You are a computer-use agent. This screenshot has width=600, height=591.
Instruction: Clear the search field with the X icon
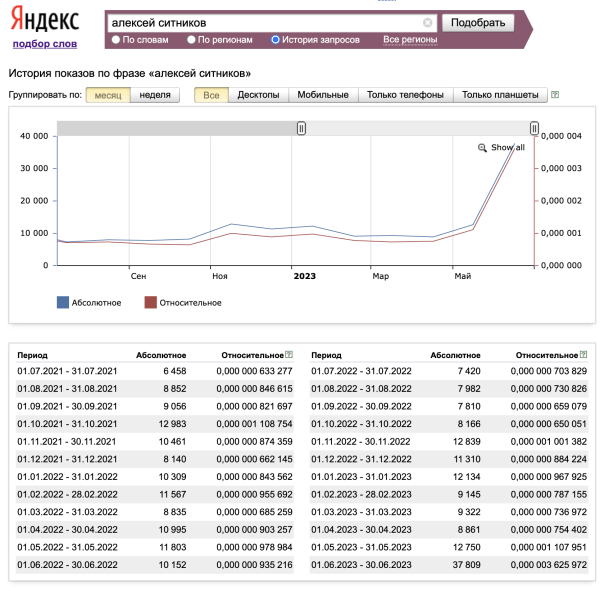pyautogui.click(x=427, y=23)
